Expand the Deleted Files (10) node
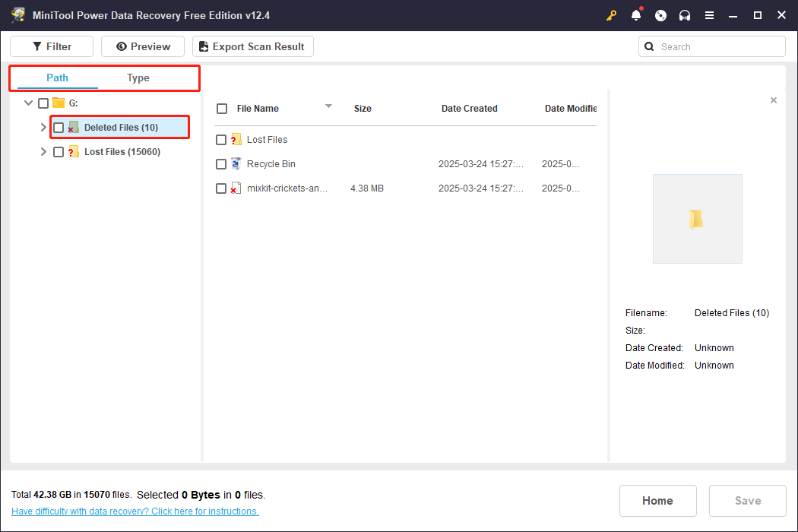798x532 pixels. (x=43, y=127)
